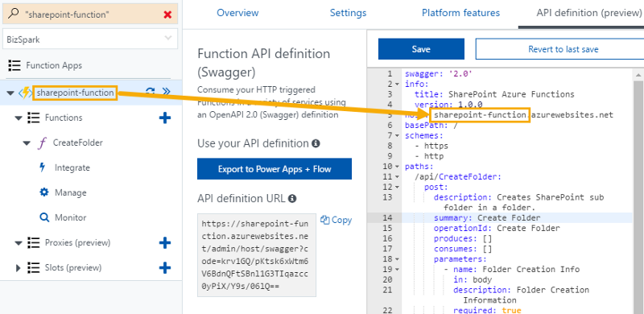Switch to the Platform features tab

[x=460, y=13]
